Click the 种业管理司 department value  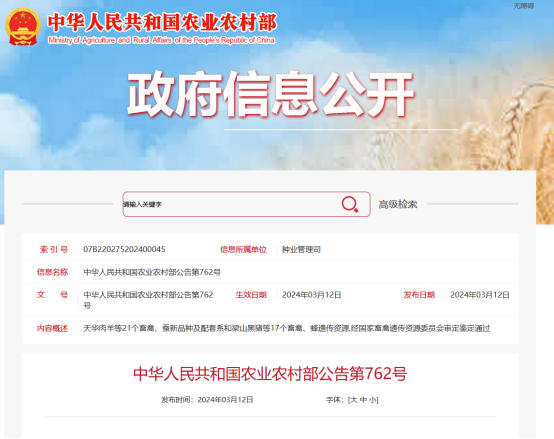point(301,249)
